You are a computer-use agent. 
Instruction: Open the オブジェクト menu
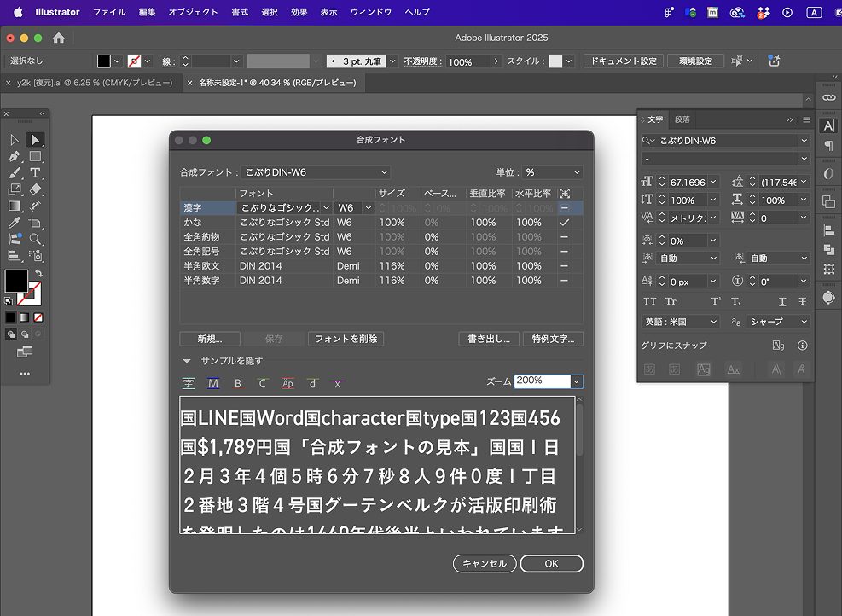tap(194, 12)
